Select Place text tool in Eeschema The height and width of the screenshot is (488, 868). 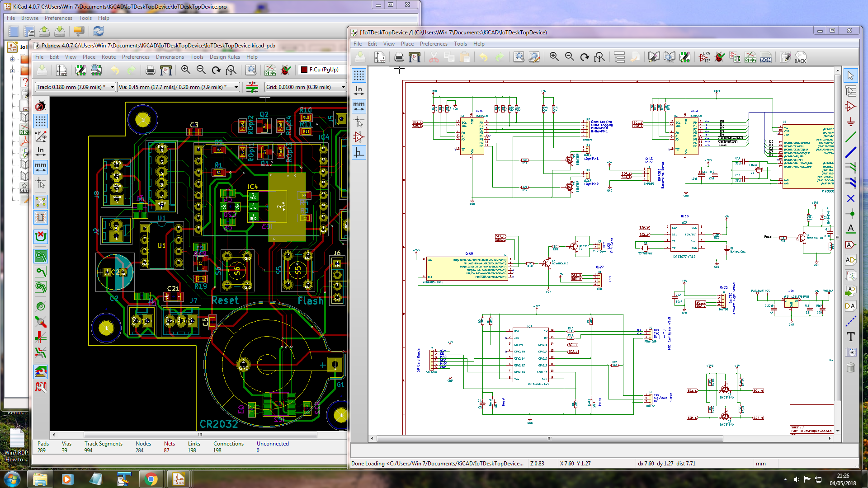[850, 337]
